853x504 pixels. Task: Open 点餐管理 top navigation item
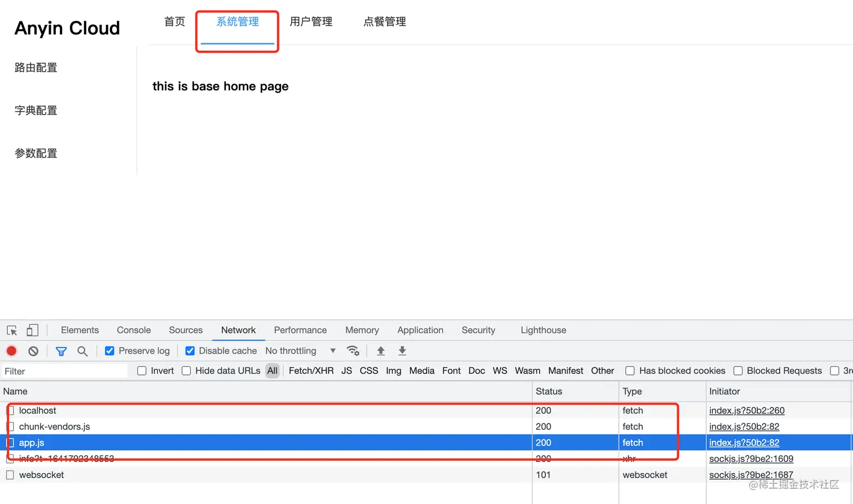pos(385,21)
